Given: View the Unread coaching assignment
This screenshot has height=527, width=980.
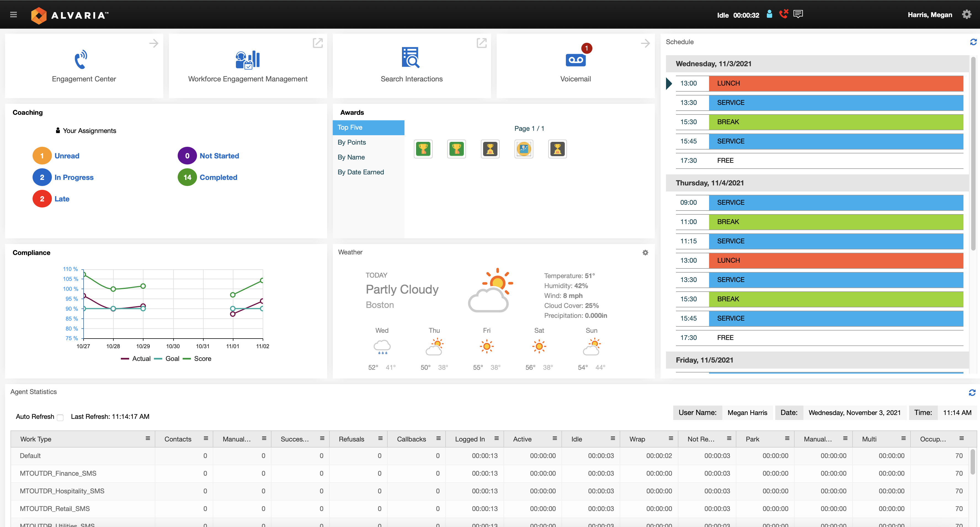Looking at the screenshot, I should click(x=66, y=155).
